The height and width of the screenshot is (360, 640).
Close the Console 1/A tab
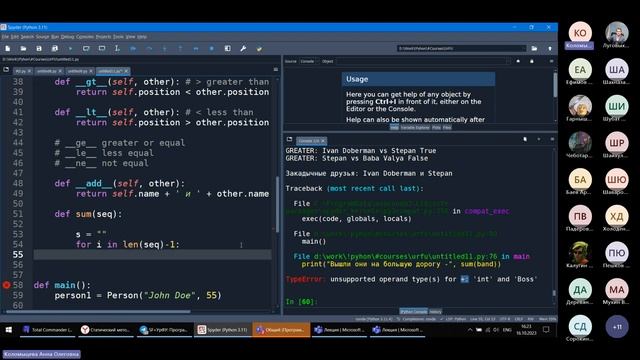coord(323,141)
